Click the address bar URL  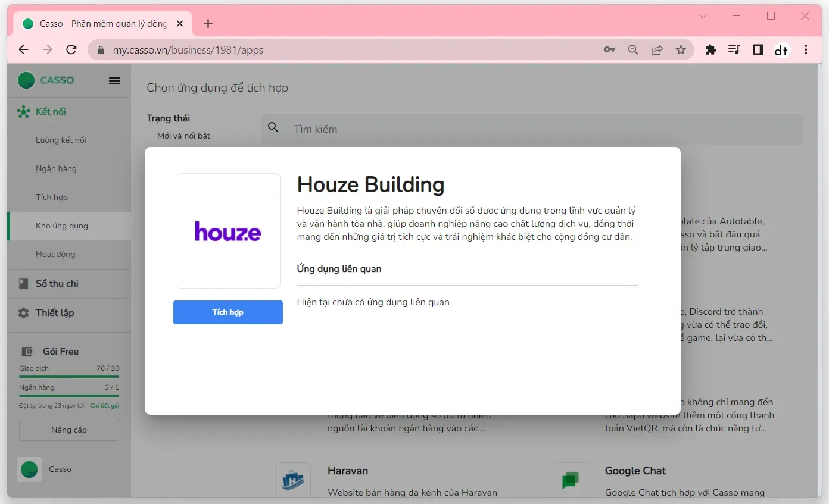188,50
